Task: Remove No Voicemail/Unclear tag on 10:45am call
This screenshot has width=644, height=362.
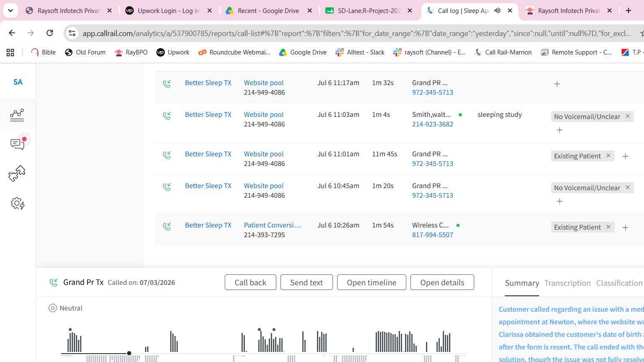Action: (x=628, y=188)
